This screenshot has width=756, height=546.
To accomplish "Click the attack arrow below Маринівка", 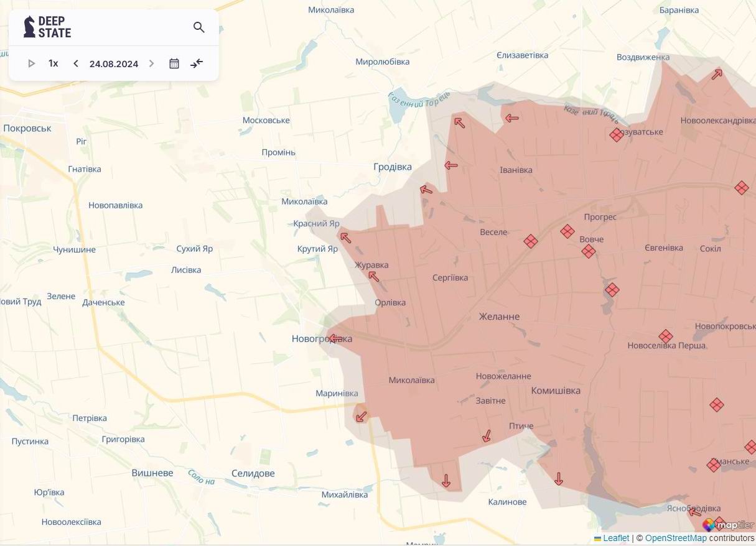I will pyautogui.click(x=361, y=416).
